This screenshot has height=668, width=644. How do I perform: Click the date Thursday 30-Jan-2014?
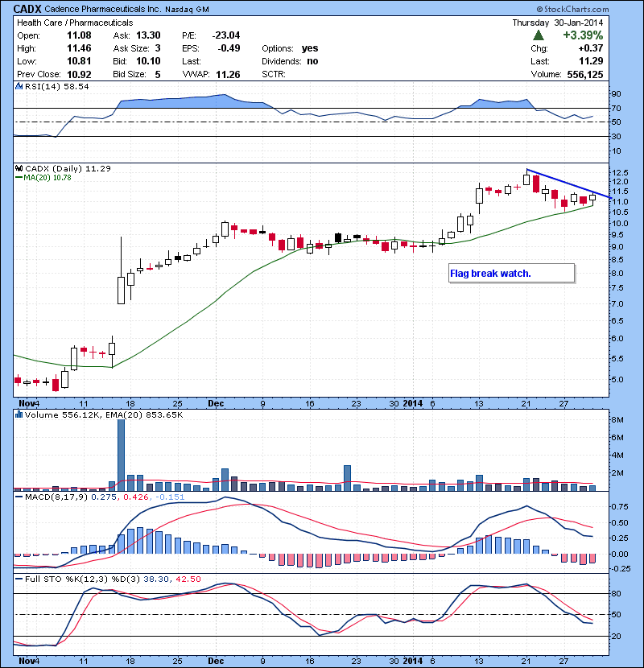(558, 23)
